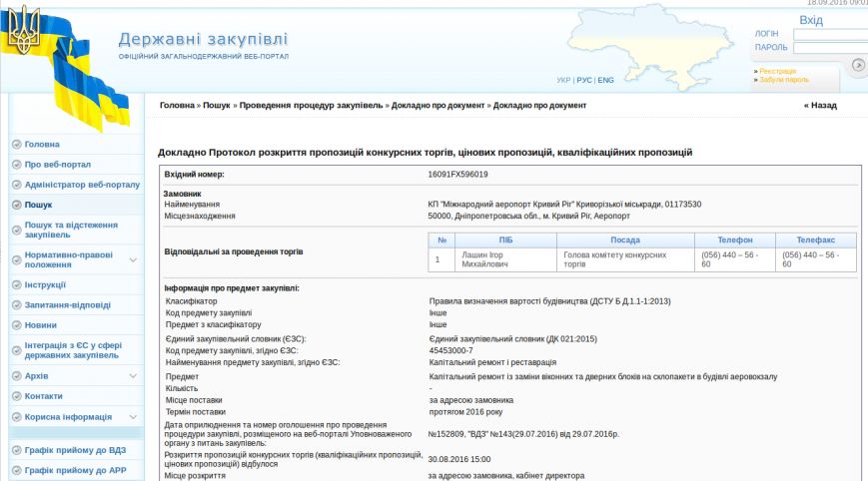Click the Головна breadcrumb link

(177, 105)
